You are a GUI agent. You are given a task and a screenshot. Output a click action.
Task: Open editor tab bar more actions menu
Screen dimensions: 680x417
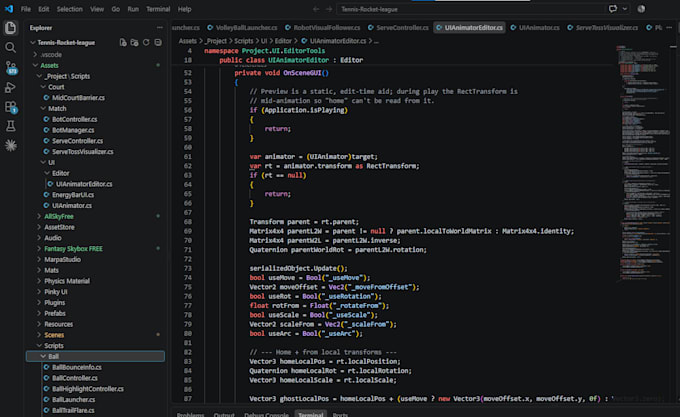click(x=669, y=27)
